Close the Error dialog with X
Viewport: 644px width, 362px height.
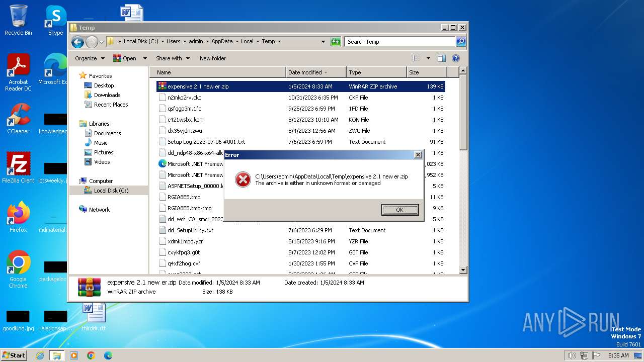(x=418, y=155)
